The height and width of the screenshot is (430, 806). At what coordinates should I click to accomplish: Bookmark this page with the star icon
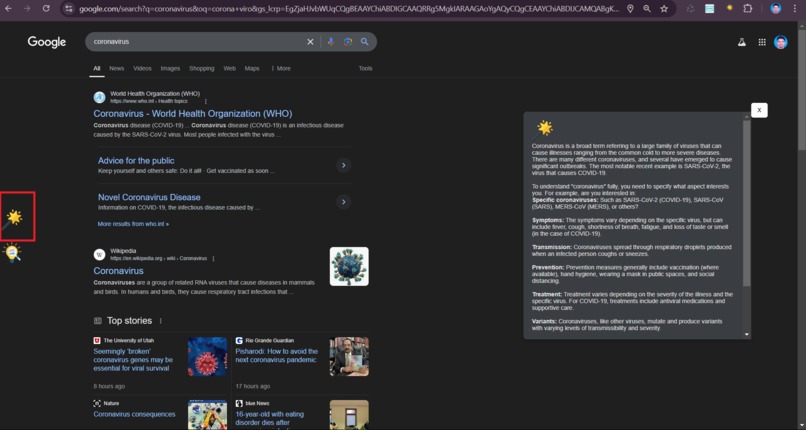point(664,9)
